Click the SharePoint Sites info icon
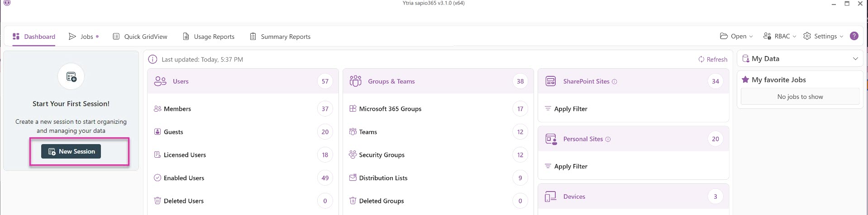868x215 pixels. 614,82
